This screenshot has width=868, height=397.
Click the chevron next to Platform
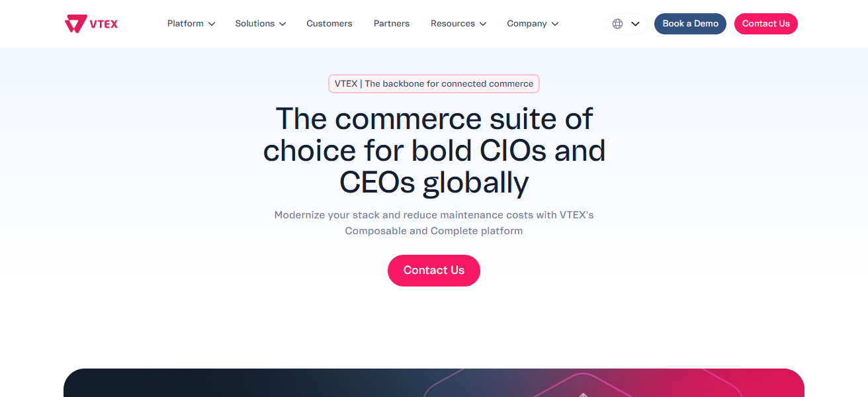[x=212, y=24]
